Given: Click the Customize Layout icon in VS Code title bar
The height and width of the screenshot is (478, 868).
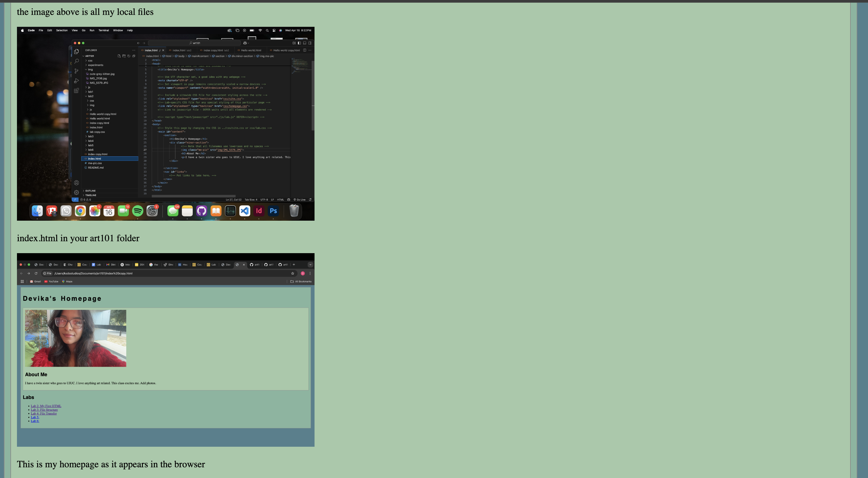Looking at the screenshot, I should (x=294, y=43).
